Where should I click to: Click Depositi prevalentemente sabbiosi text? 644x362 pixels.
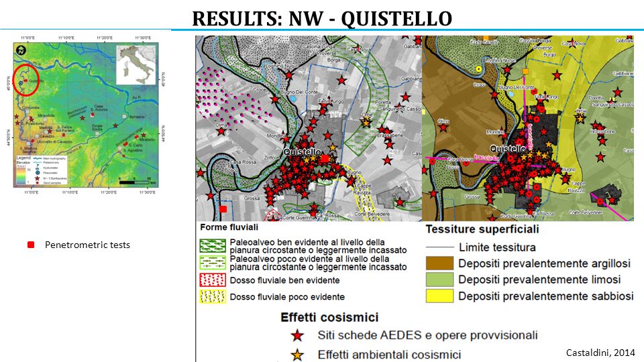[546, 296]
